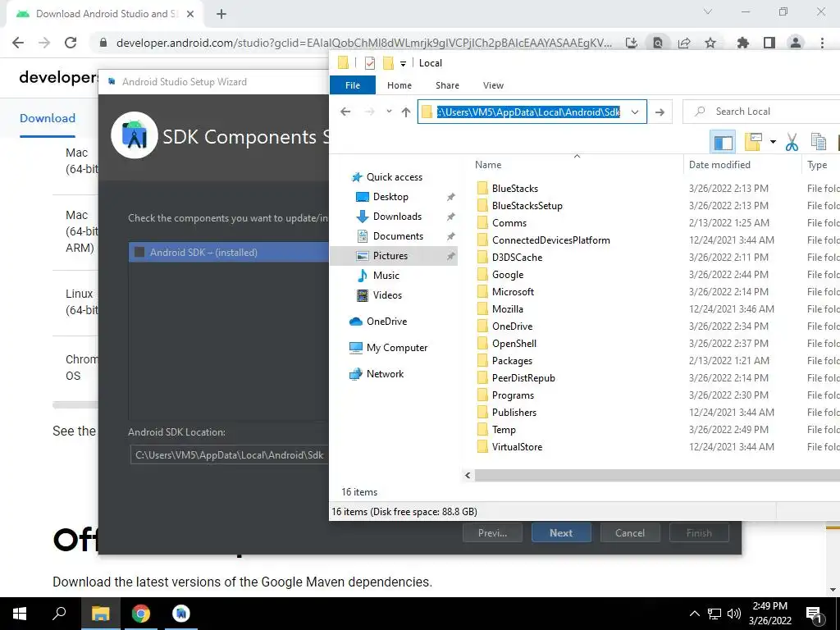Expand the address bar history dropdown
Viewport: 840px width, 630px height.
click(635, 112)
